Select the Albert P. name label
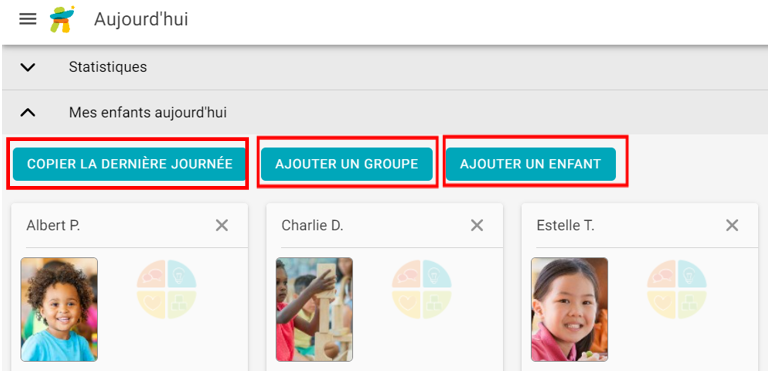This screenshot has width=768, height=371. [53, 225]
